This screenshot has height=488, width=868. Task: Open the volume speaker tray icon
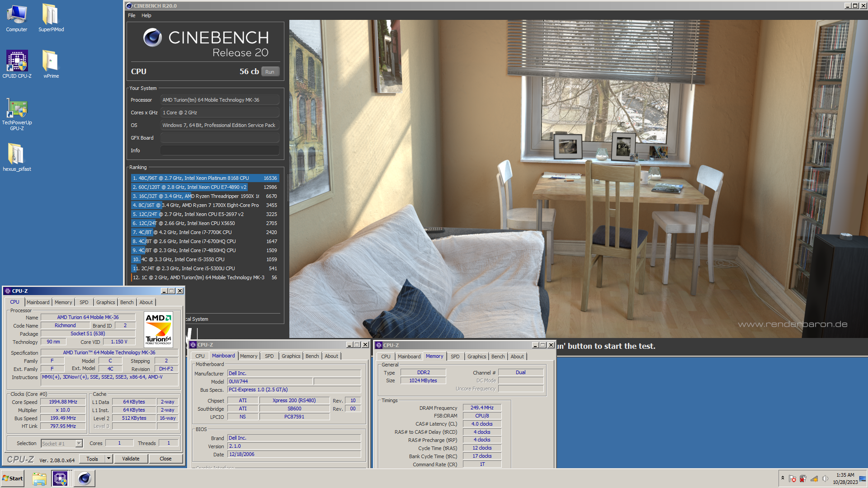pos(825,479)
